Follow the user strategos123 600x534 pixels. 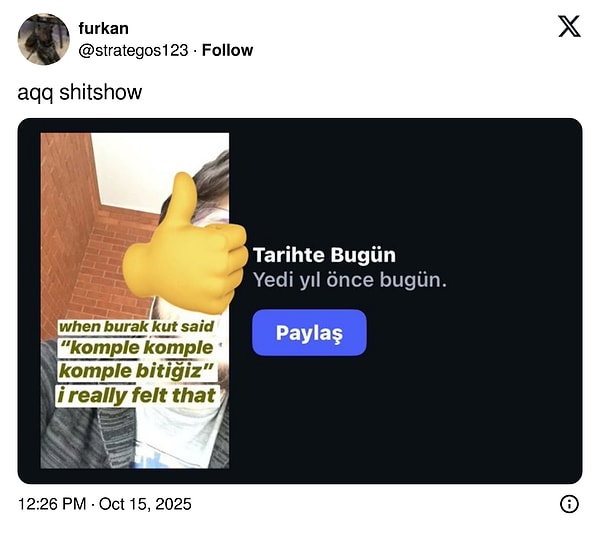pyautogui.click(x=227, y=50)
